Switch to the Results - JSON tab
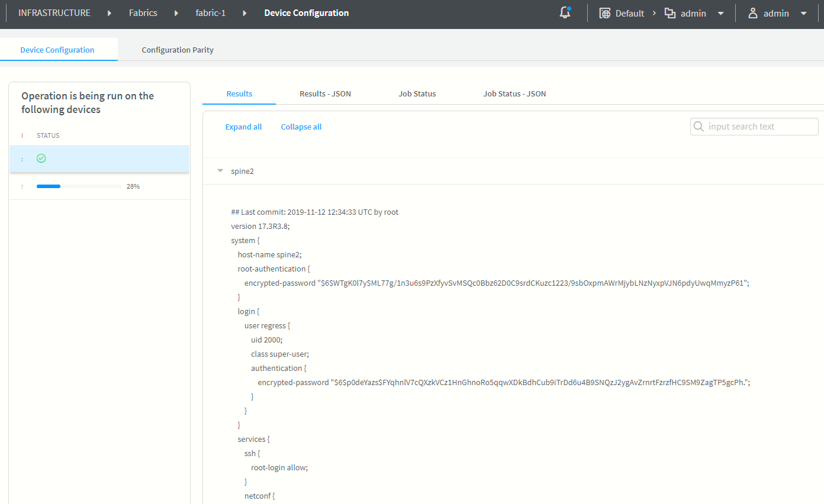The width and height of the screenshot is (824, 504). pyautogui.click(x=325, y=93)
